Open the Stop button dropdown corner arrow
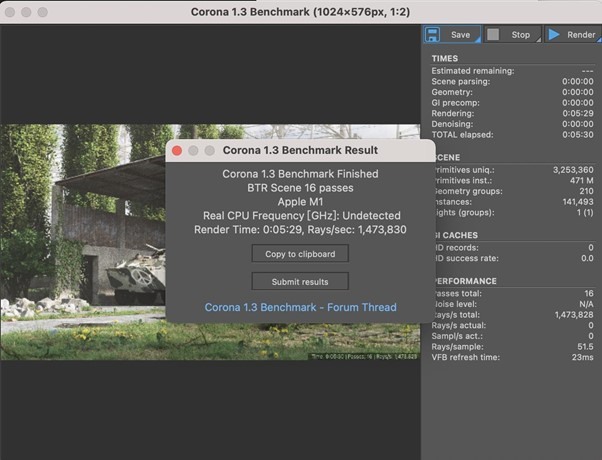This screenshot has height=460, width=602. [x=538, y=40]
